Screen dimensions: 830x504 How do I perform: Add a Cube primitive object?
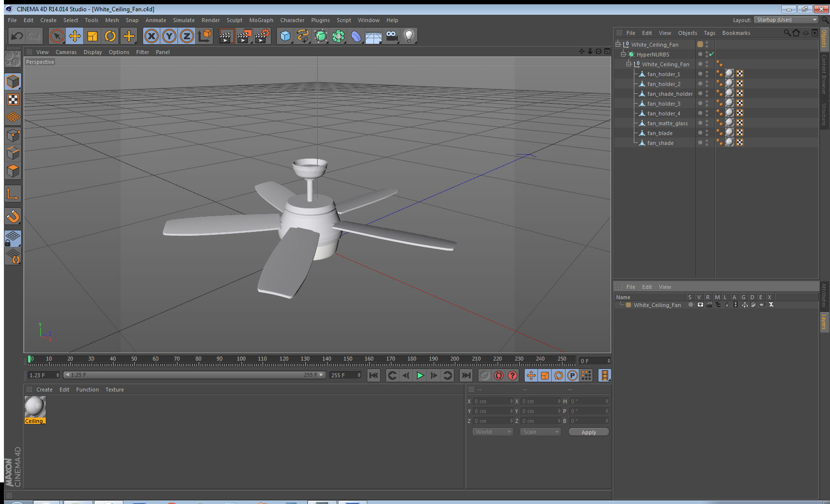click(285, 36)
